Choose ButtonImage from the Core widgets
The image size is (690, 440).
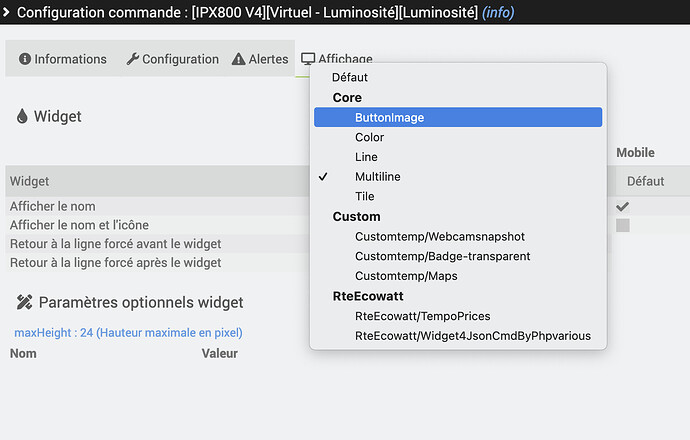[389, 117]
